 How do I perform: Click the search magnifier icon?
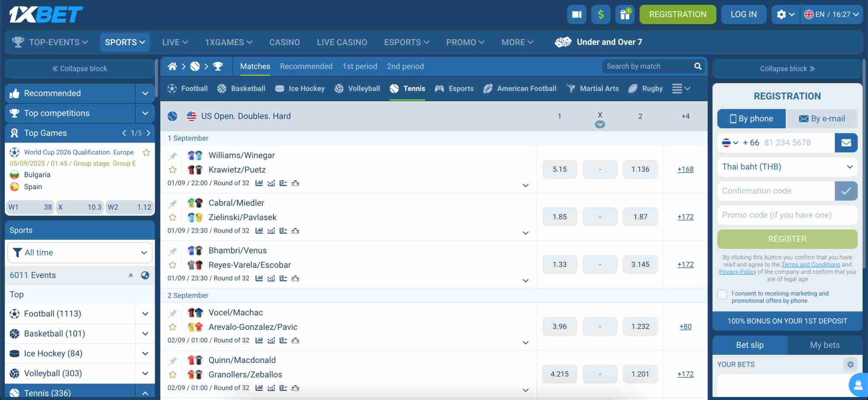(x=698, y=66)
